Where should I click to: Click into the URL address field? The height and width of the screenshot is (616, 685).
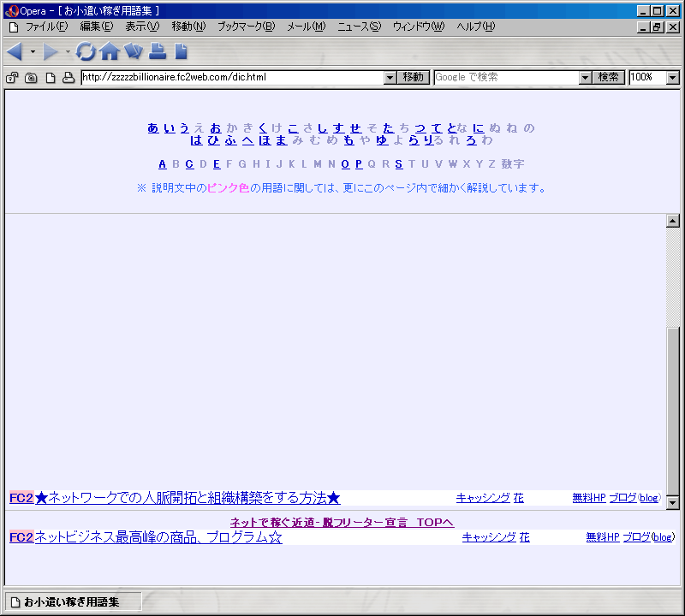pos(233,77)
